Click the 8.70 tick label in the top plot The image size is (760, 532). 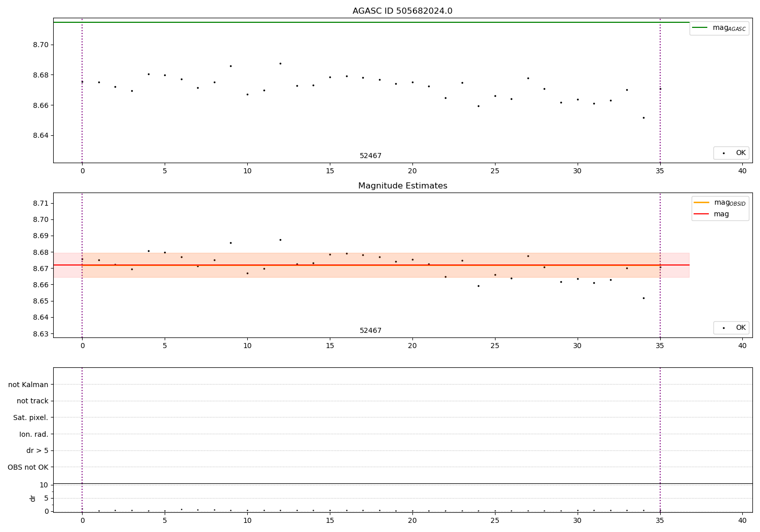[41, 45]
